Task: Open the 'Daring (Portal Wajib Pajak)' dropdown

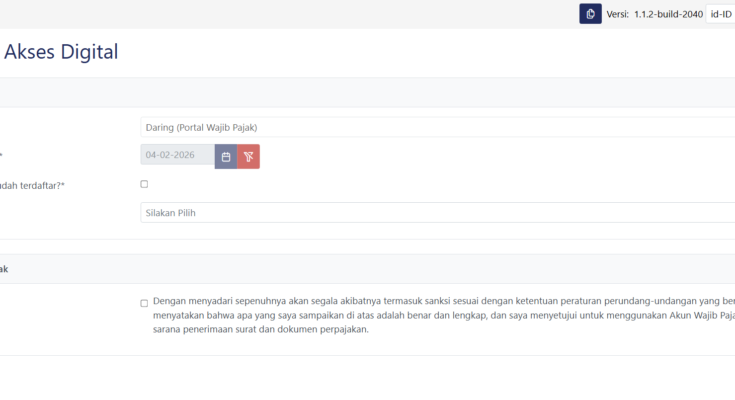Action: [437, 127]
